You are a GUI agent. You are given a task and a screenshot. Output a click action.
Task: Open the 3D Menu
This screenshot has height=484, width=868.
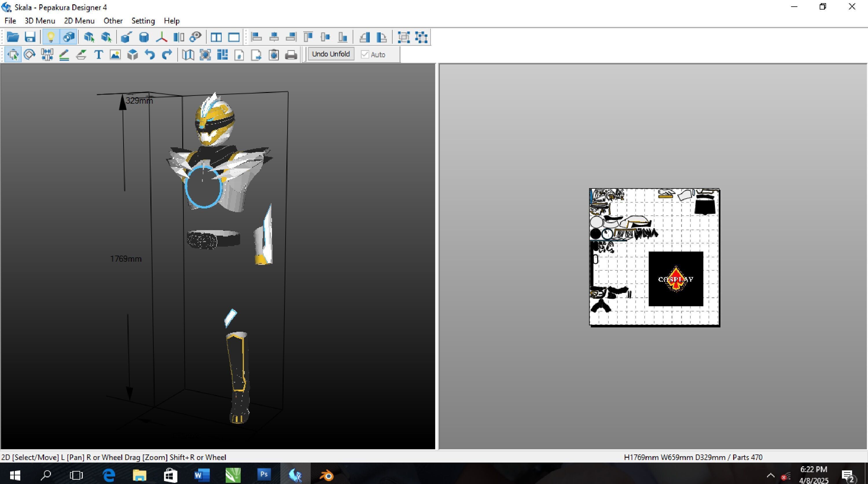pyautogui.click(x=40, y=21)
